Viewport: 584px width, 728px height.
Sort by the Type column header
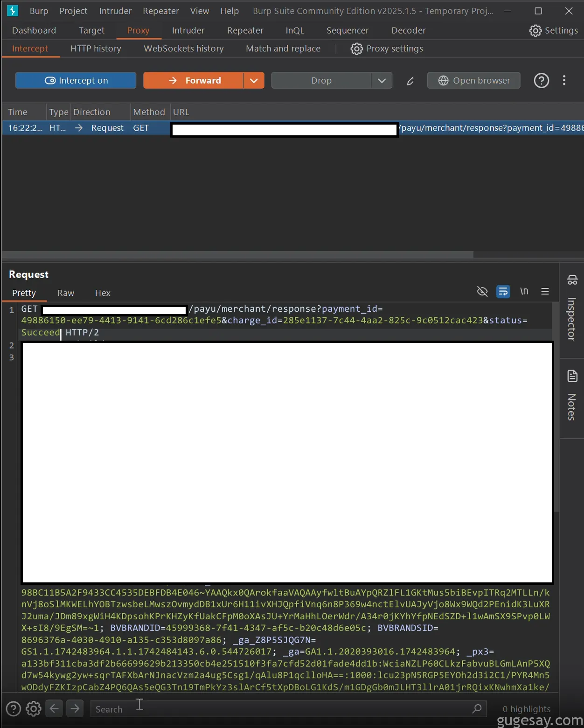pyautogui.click(x=59, y=112)
